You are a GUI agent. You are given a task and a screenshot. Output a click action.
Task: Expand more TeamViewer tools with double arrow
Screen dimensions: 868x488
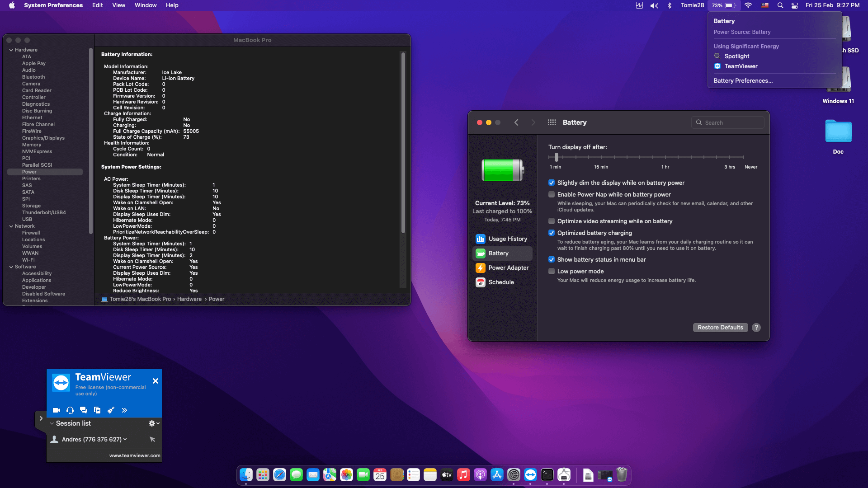coord(124,410)
